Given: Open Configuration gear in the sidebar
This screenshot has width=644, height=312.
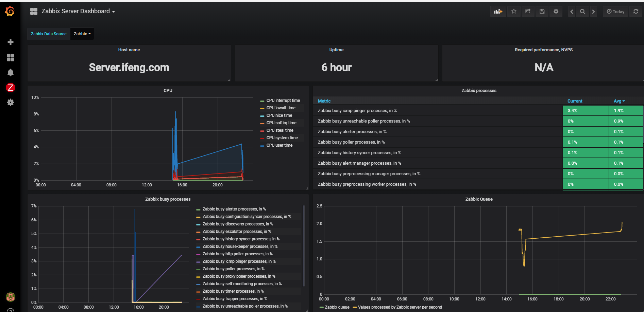Looking at the screenshot, I should [x=11, y=102].
